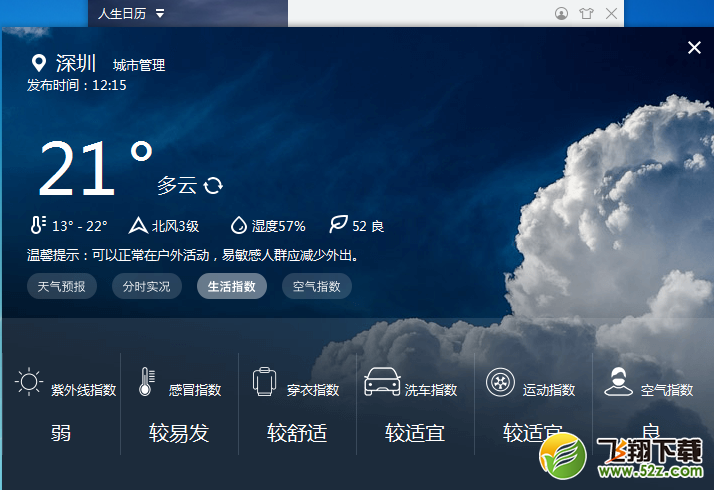Click the air quality leaf icon
714x490 pixels.
[x=339, y=224]
